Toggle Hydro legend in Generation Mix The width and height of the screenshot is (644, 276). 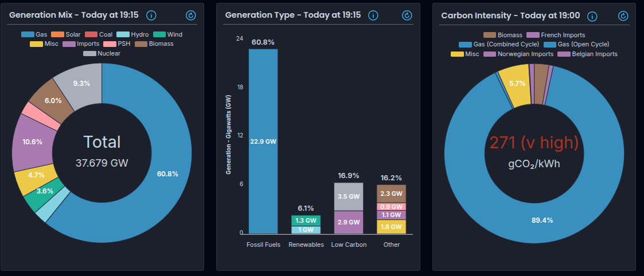point(132,34)
